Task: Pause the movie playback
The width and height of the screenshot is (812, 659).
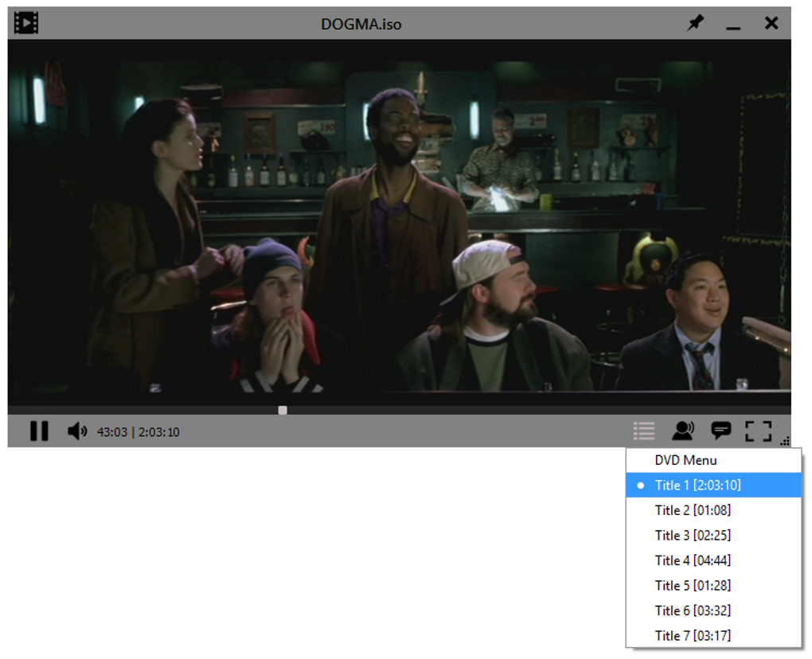Action: [39, 431]
